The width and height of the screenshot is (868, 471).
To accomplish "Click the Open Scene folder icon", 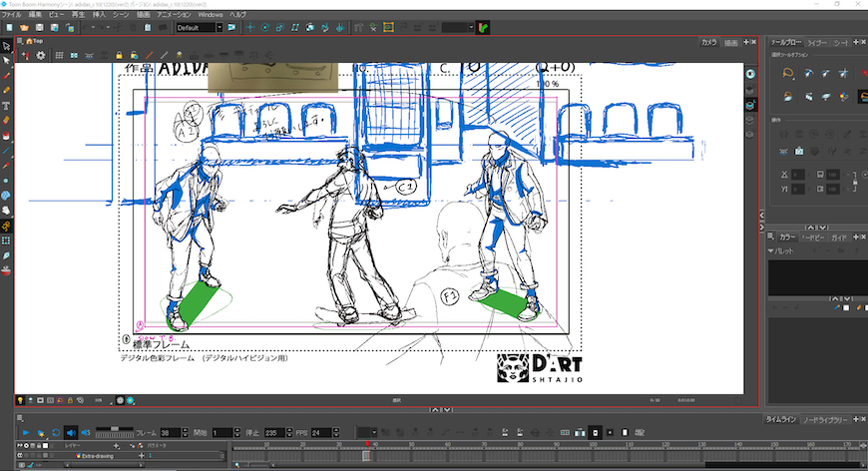I will click(24, 27).
